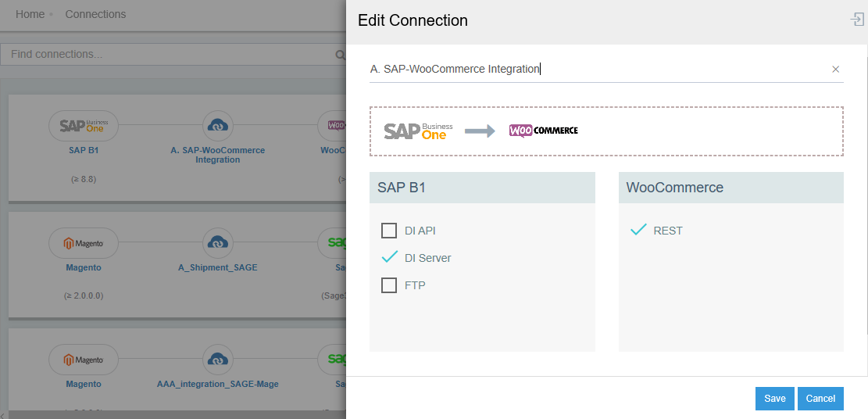Enable the DI API checkbox
Screen dimensions: 868x419
pyautogui.click(x=389, y=231)
